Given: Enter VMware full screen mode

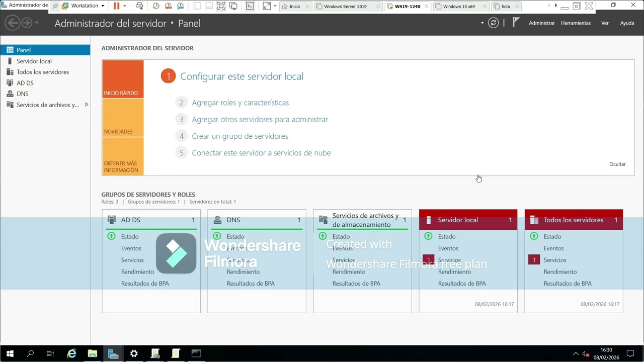Looking at the screenshot, I should [x=221, y=6].
